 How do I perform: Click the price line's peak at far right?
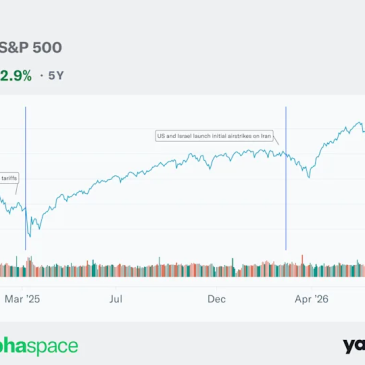pos(360,123)
